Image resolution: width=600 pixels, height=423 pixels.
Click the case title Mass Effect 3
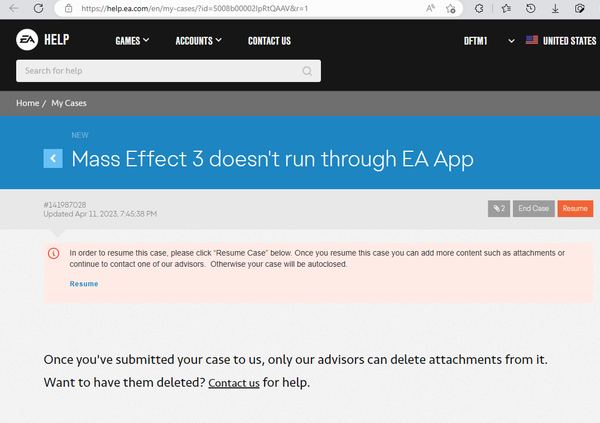[x=272, y=159]
